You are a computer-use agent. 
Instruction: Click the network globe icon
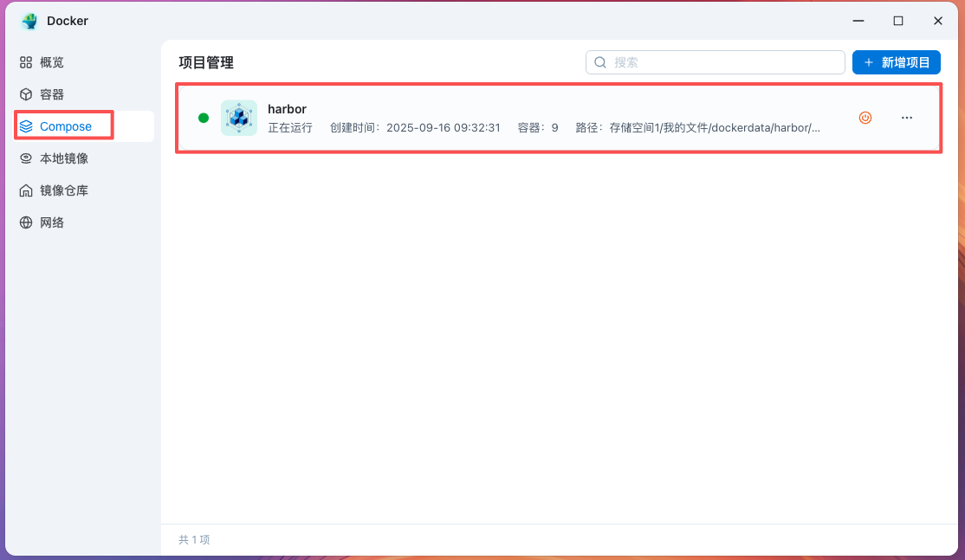click(x=26, y=222)
